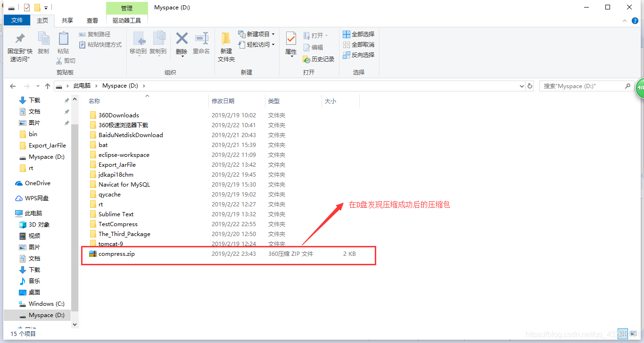Image resolution: width=644 pixels, height=343 pixels.
Task: Switch to the Share tab
Action: (67, 20)
